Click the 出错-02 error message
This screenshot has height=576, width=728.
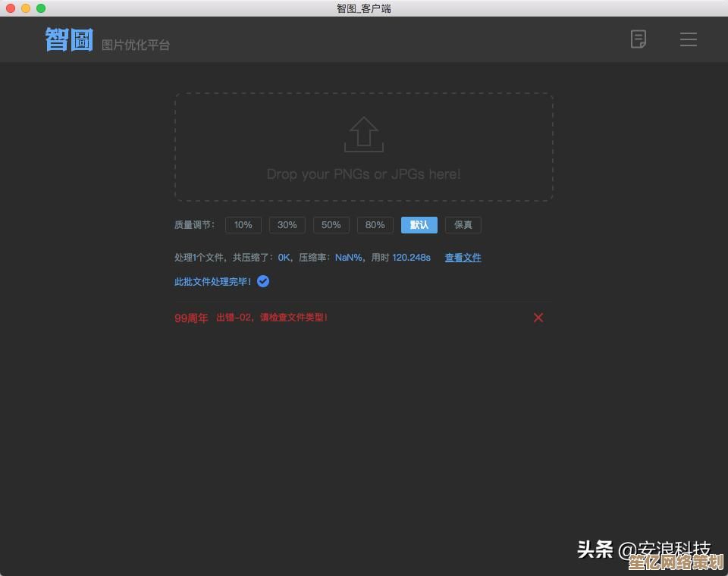click(271, 318)
